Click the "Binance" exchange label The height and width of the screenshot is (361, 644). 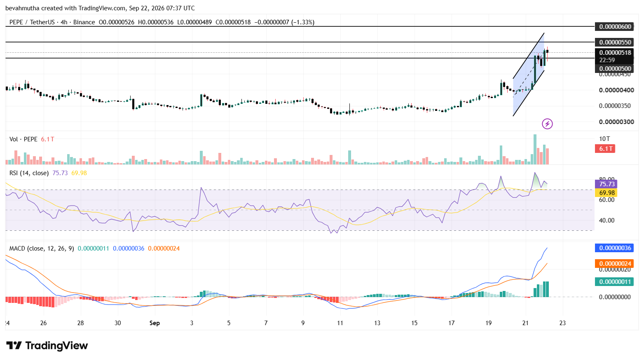(84, 22)
